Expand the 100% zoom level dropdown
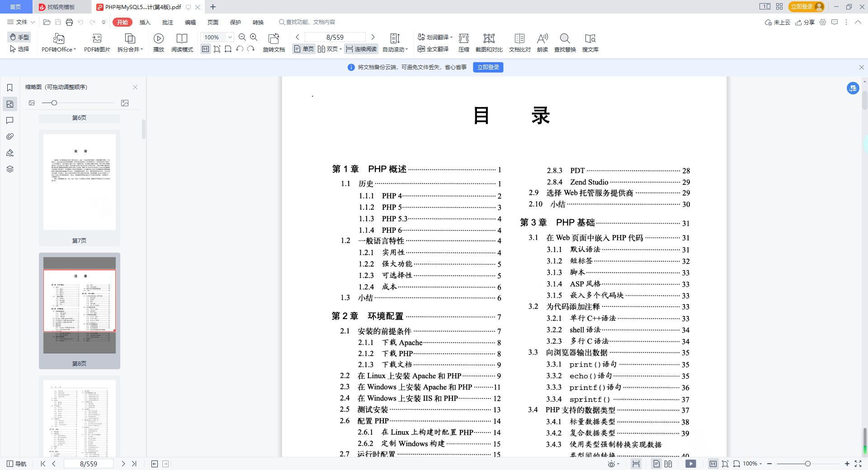 [x=230, y=38]
